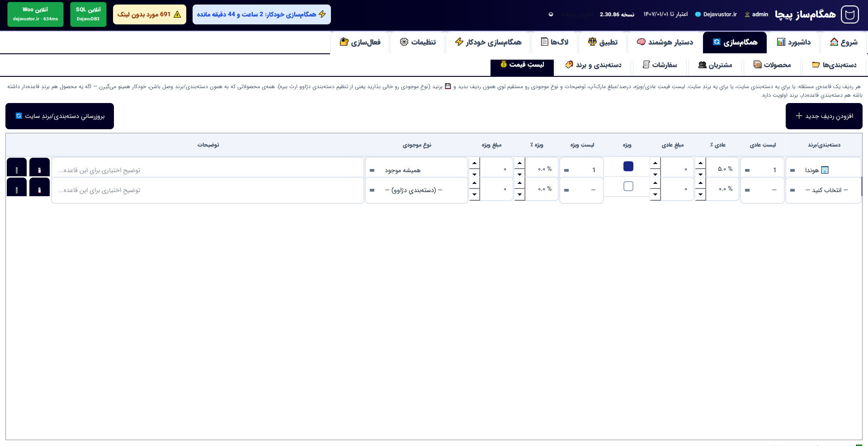868x446 pixels.
Task: Click the دسته‌بندی/برند column header
Action: pos(824,145)
